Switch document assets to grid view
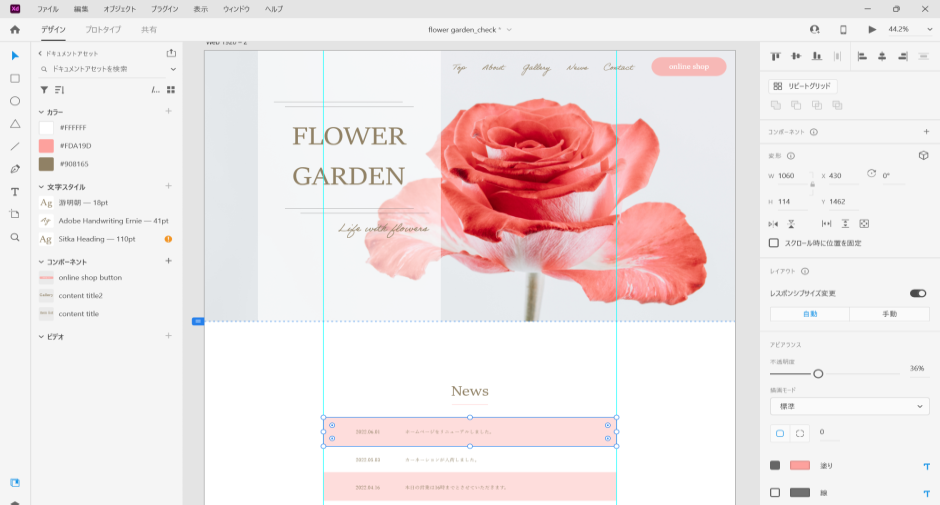The image size is (940, 505). pos(171,90)
